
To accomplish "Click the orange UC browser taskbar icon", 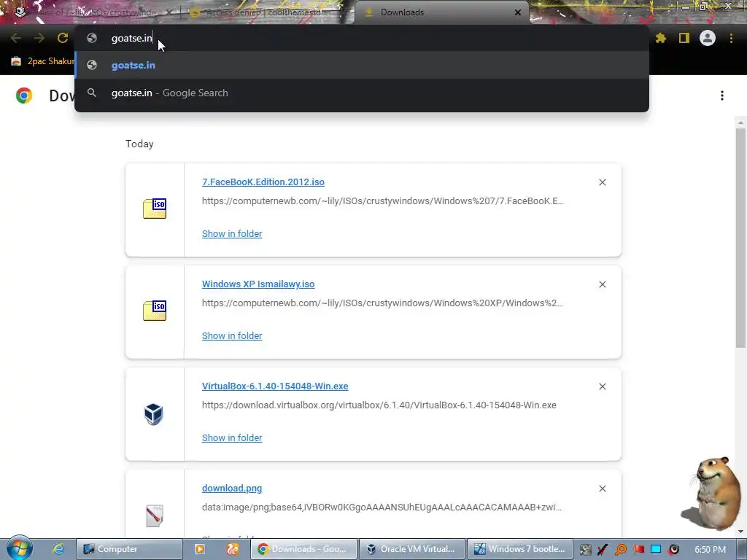I will tap(233, 549).
